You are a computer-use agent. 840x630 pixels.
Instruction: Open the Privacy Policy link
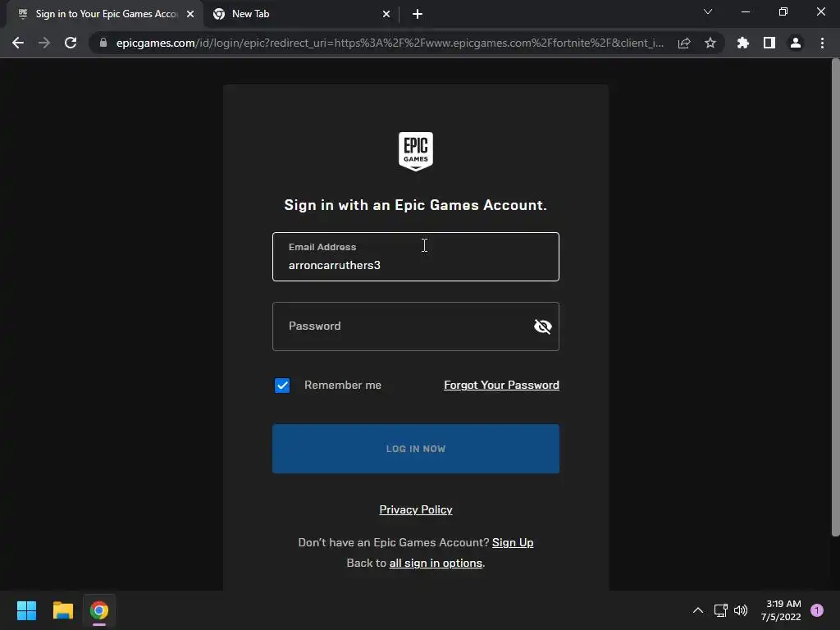point(416,510)
